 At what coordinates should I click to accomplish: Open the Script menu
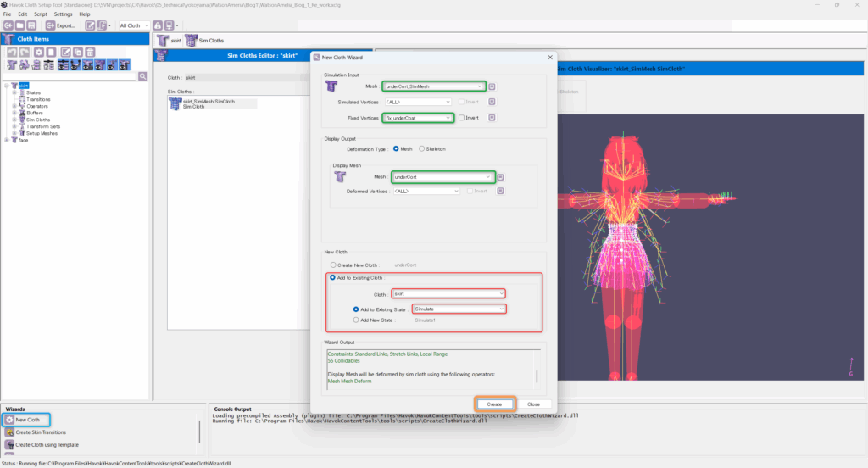tap(41, 14)
